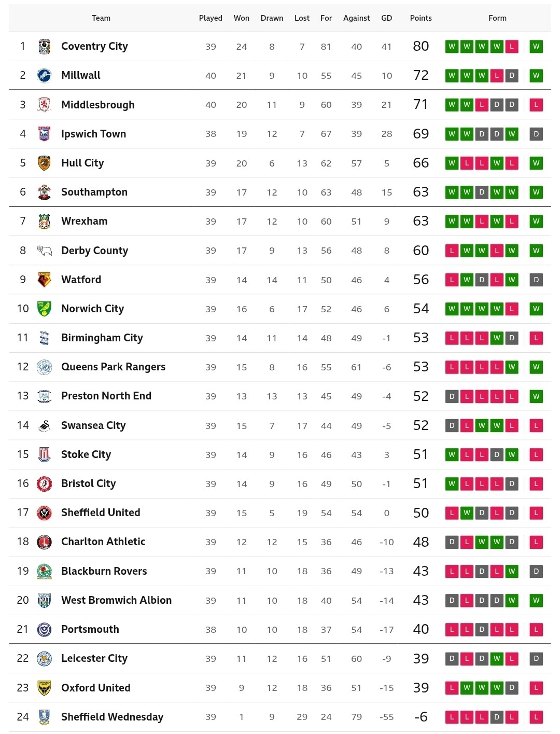
Task: Click the Norwich City canary crest
Action: coord(45,309)
